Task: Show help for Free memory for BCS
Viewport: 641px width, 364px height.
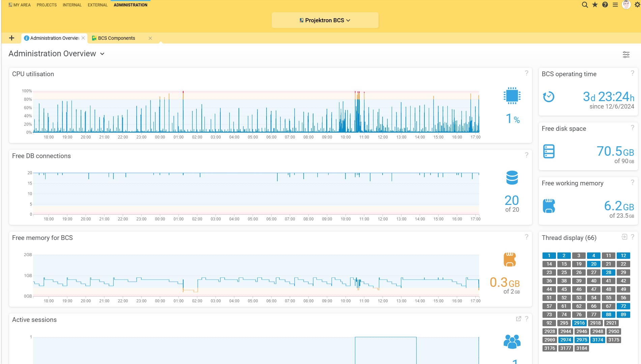Action: click(x=527, y=237)
